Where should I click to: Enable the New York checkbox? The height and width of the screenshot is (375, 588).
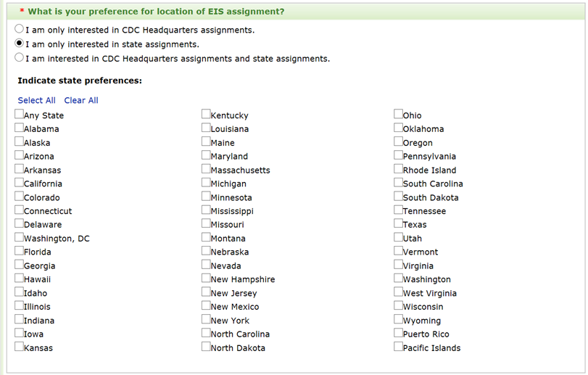tap(206, 319)
